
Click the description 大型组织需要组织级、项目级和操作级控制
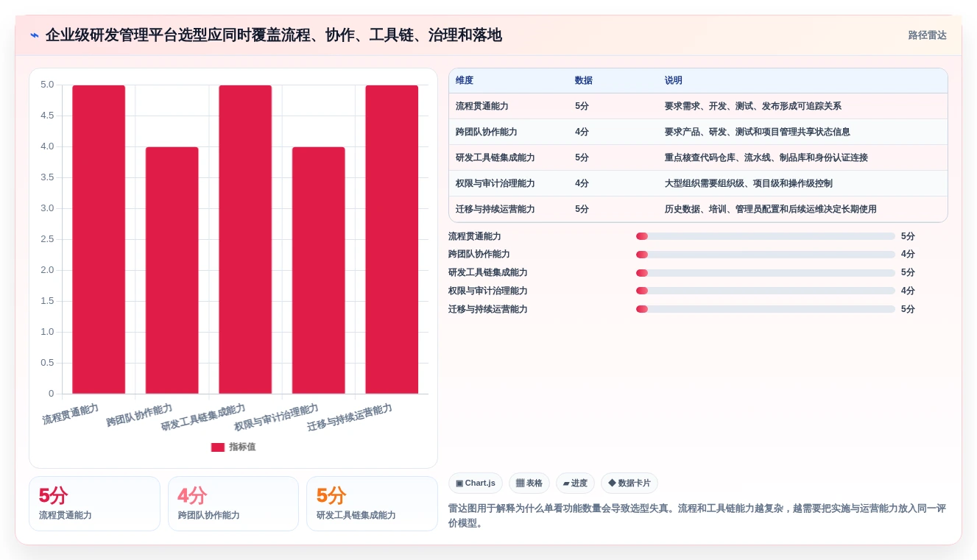coord(749,183)
